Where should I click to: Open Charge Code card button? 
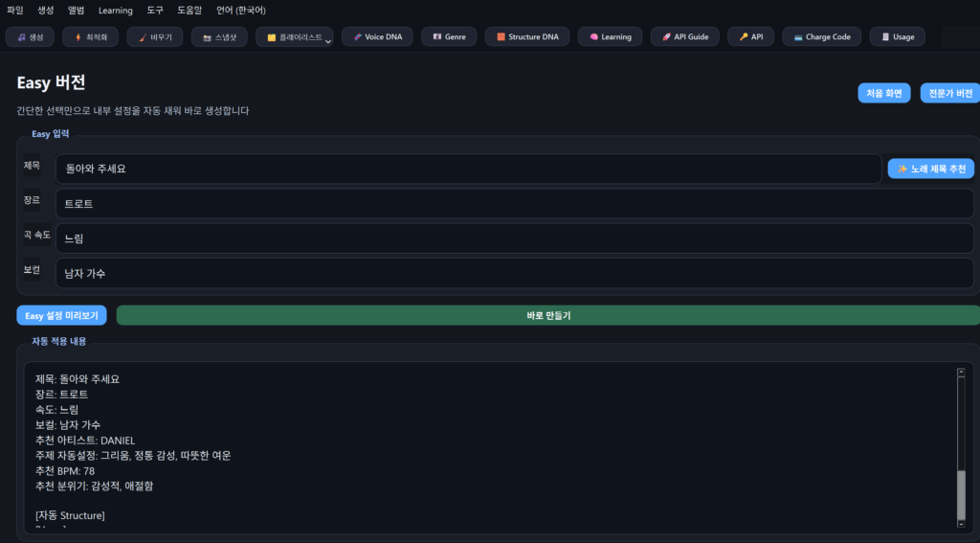[822, 37]
